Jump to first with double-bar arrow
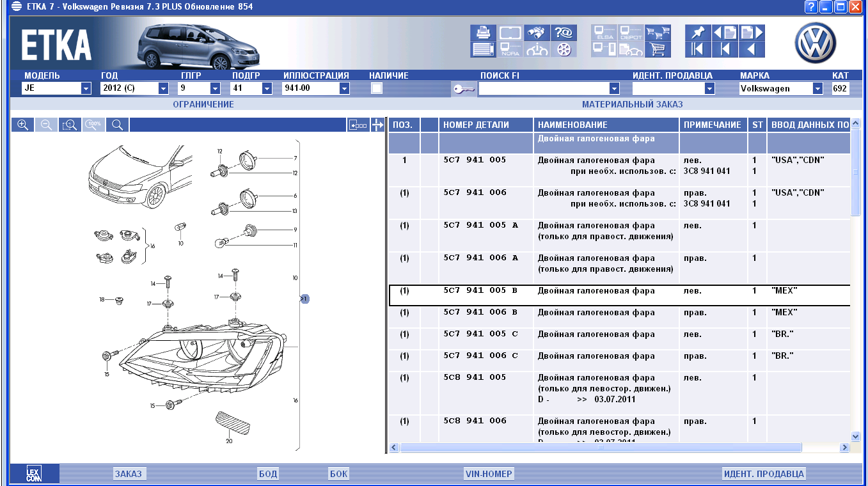This screenshot has width=868, height=486. (x=698, y=49)
